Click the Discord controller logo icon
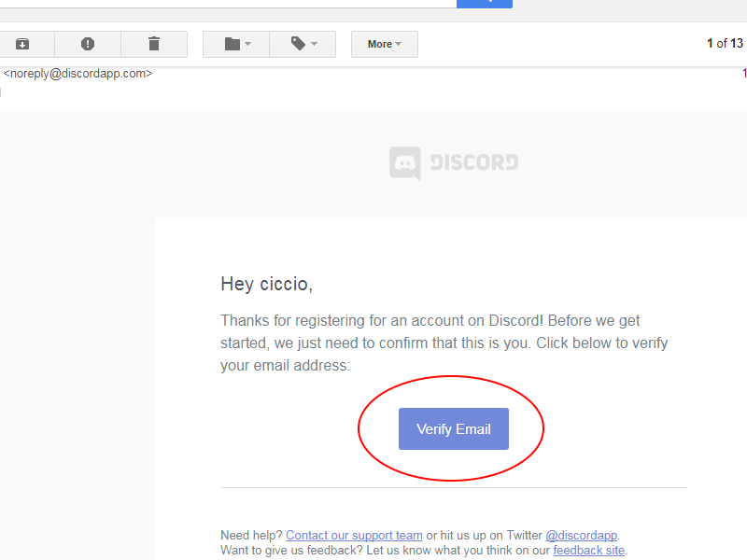The image size is (747, 560). click(405, 162)
